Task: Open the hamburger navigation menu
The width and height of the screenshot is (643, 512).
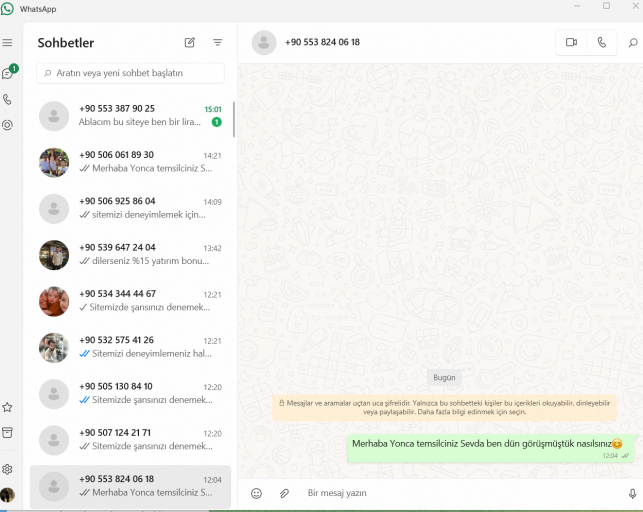Action: (x=7, y=43)
